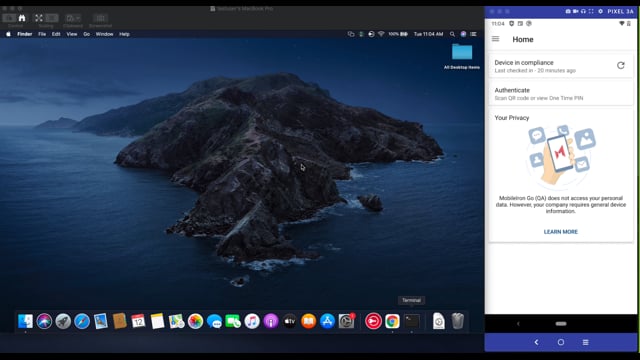Open the Window menu
Image resolution: width=640 pixels, height=360 pixels.
[104, 34]
